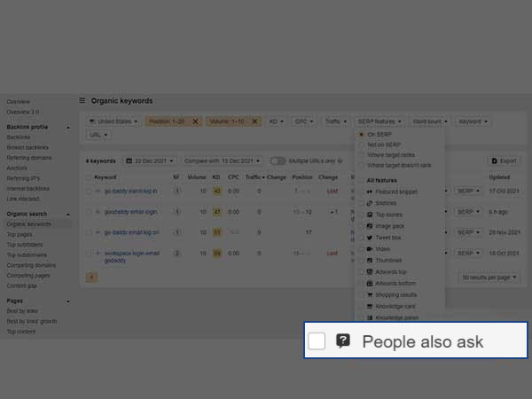532x399 pixels.
Task: Open the 50 results per page dropdown
Action: coord(489,278)
